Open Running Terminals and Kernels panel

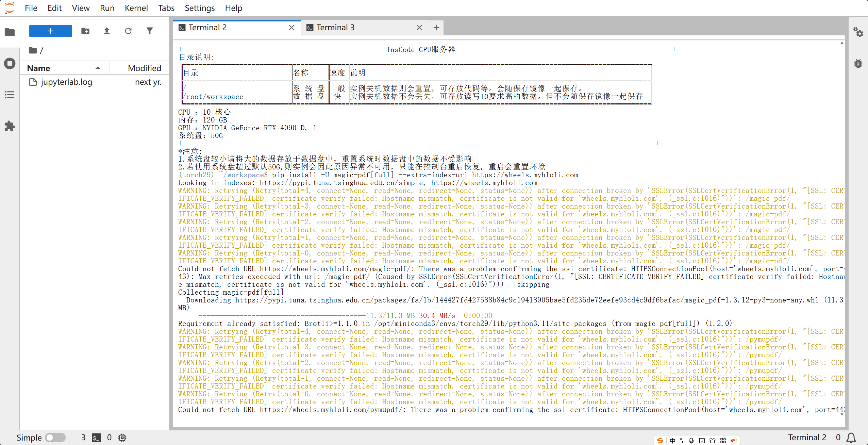pyautogui.click(x=10, y=63)
